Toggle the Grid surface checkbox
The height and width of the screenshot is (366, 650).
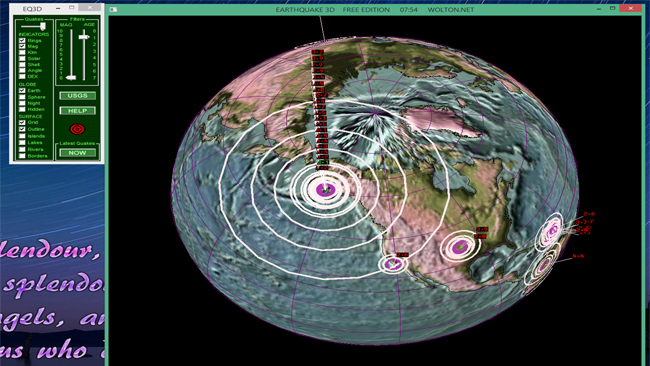(x=22, y=122)
